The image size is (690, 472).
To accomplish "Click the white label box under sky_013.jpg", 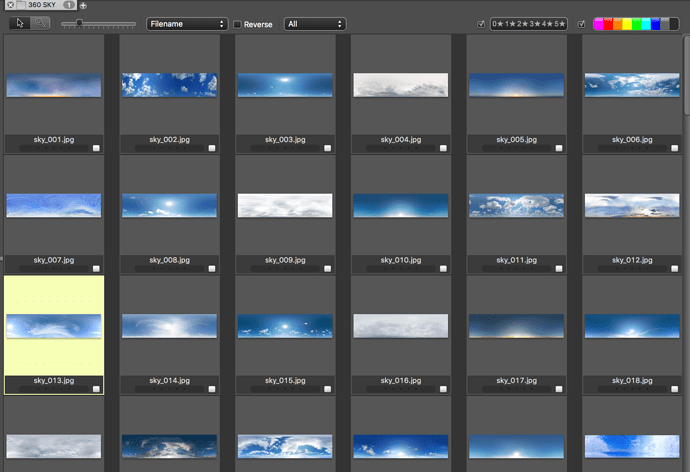I will (x=96, y=389).
